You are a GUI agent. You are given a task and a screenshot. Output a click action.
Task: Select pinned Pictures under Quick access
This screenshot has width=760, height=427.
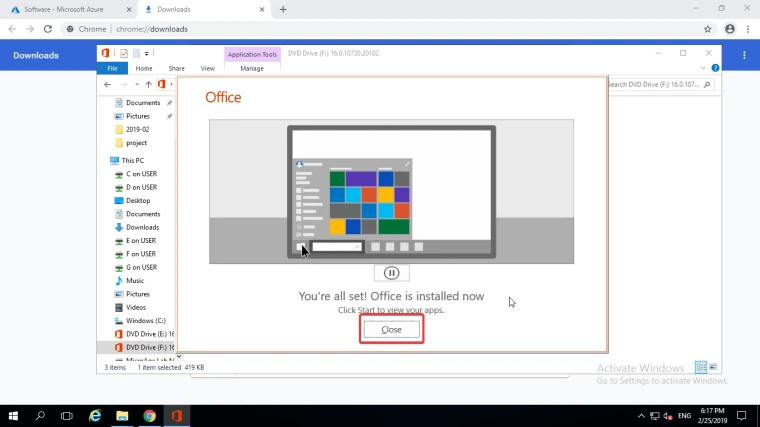click(138, 116)
